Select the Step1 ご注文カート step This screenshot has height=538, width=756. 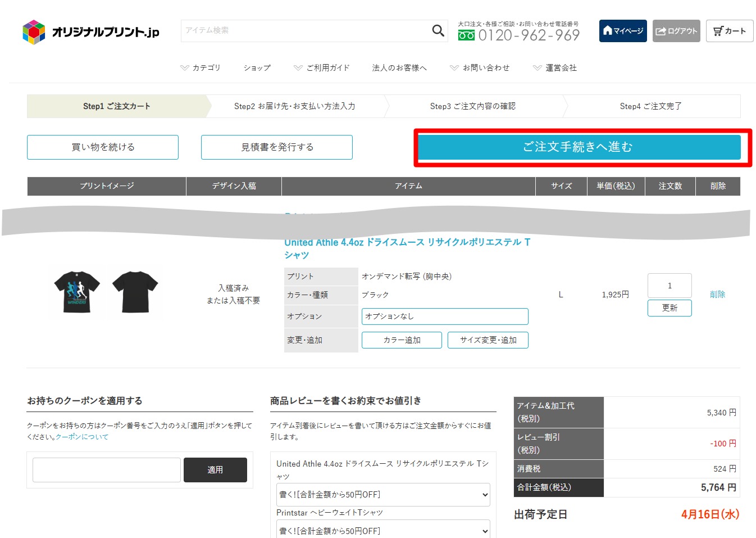pyautogui.click(x=117, y=106)
